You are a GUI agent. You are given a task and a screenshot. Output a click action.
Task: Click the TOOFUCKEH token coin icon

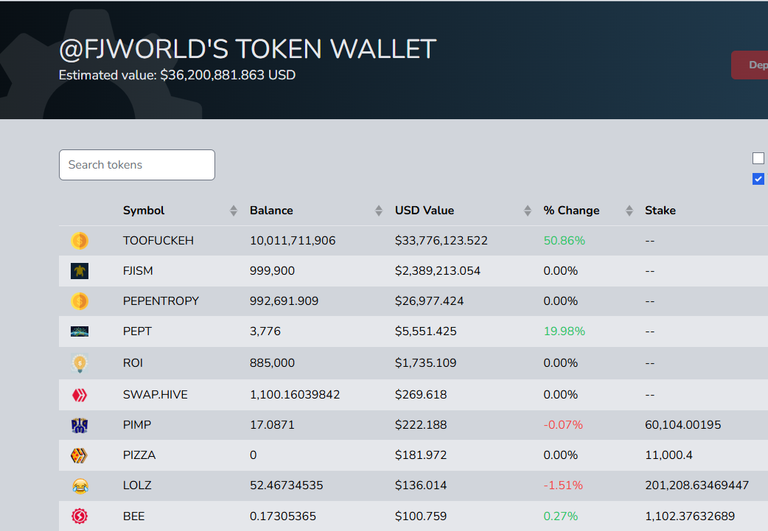pos(79,241)
